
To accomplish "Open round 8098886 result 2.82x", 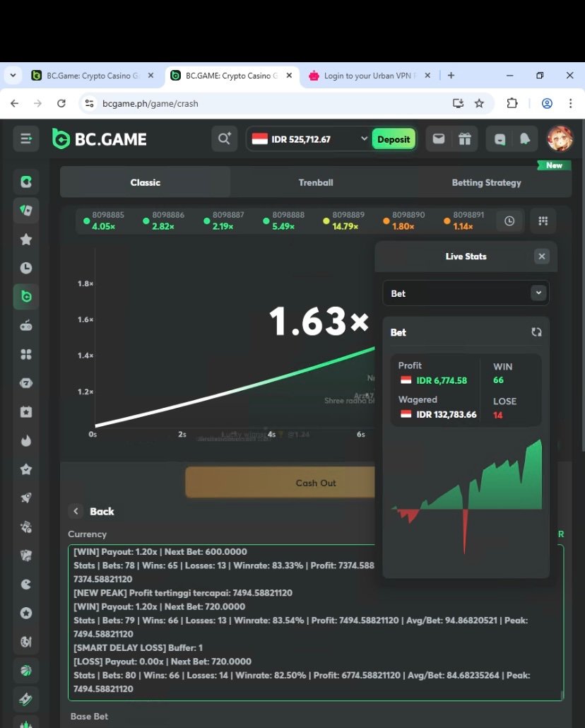I will [163, 221].
